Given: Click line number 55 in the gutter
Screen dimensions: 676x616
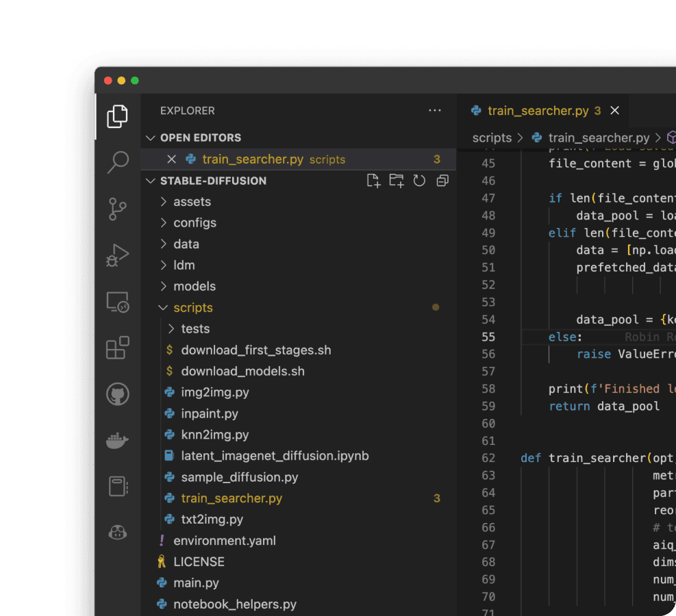Looking at the screenshot, I should [488, 337].
